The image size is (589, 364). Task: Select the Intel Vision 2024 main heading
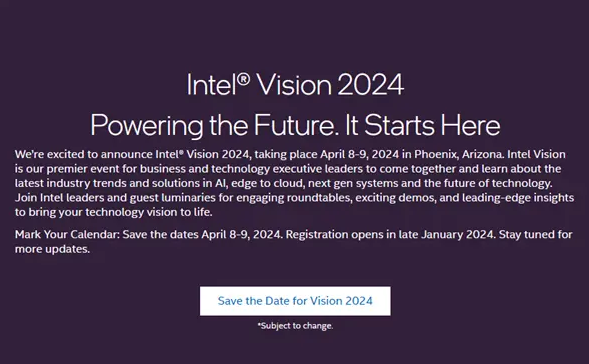[295, 85]
